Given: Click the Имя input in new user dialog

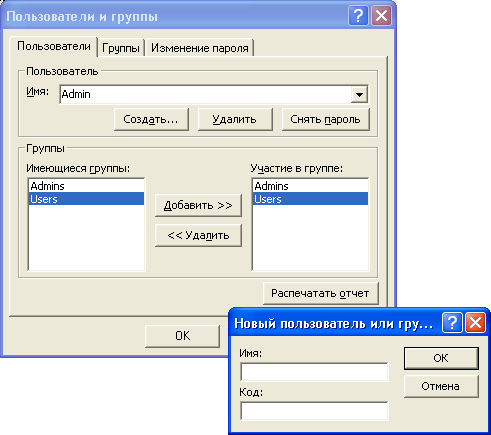Looking at the screenshot, I should point(314,372).
